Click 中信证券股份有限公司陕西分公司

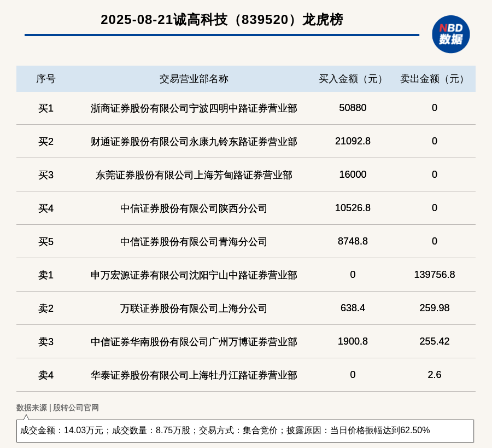(x=194, y=208)
